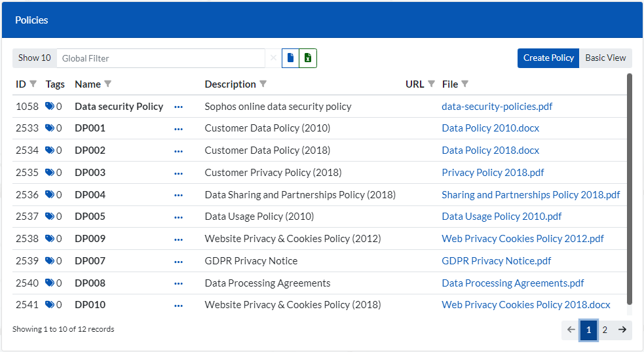Click the green Excel export icon
The width and height of the screenshot is (644, 352).
click(x=308, y=58)
